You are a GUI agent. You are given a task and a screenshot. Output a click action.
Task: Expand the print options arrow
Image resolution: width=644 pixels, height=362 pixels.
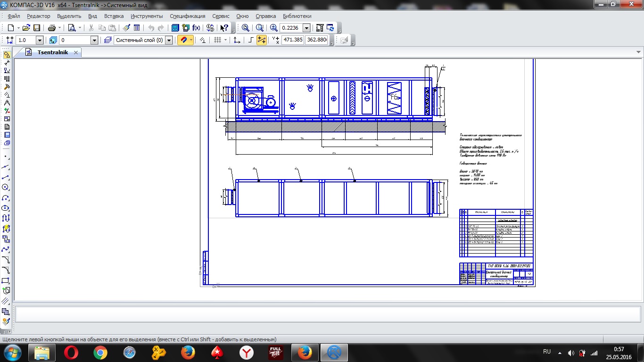59,28
